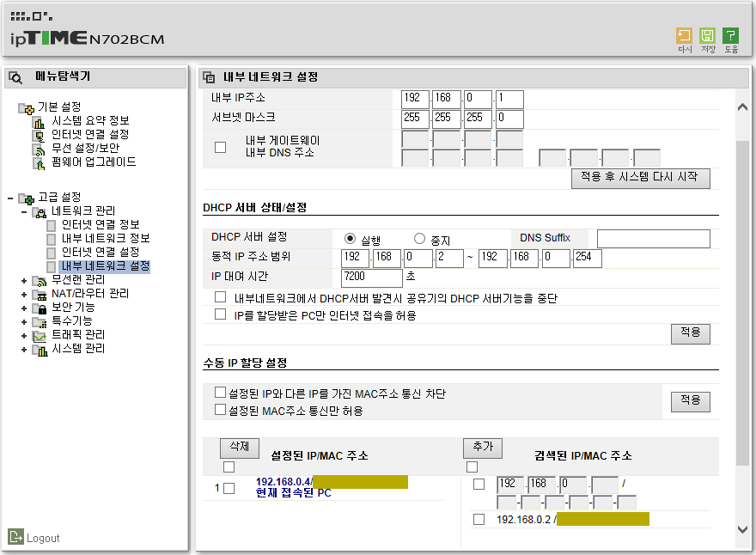Screen dimensions: 756x555
Task: Click the 삭제 button
Action: tap(240, 448)
